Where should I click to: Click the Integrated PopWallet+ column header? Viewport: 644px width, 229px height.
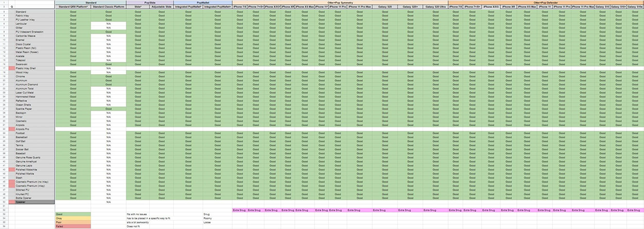coord(217,7)
